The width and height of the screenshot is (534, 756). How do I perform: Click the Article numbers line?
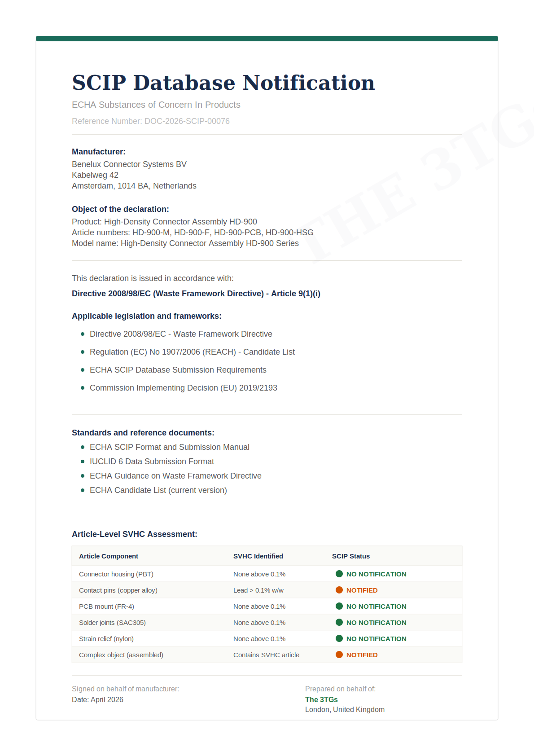coord(193,233)
